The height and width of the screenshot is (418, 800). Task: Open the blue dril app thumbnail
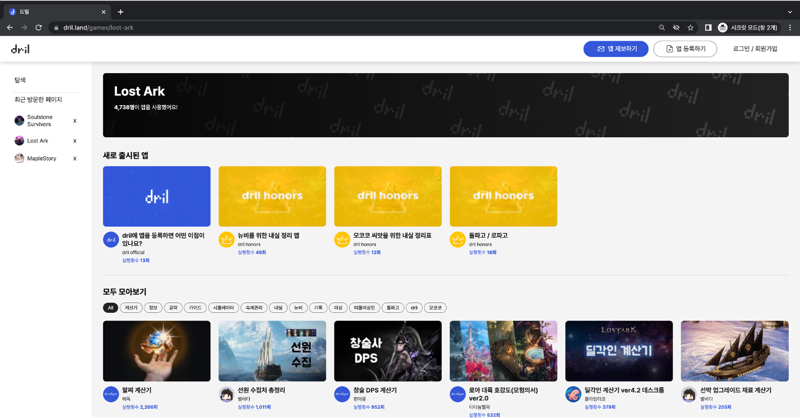[157, 196]
